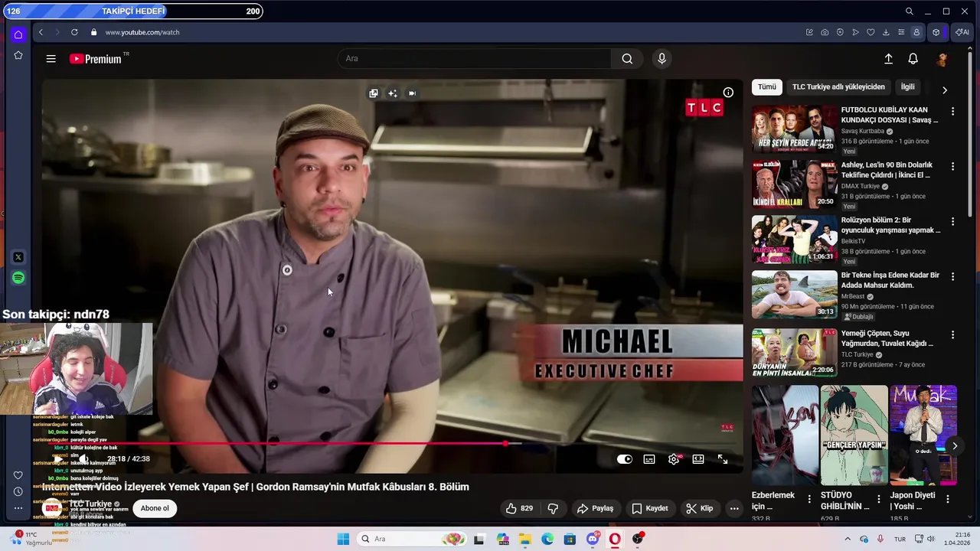This screenshot has height=551, width=980.
Task: Open Microsoft Edge from taskbar
Action: (547, 540)
